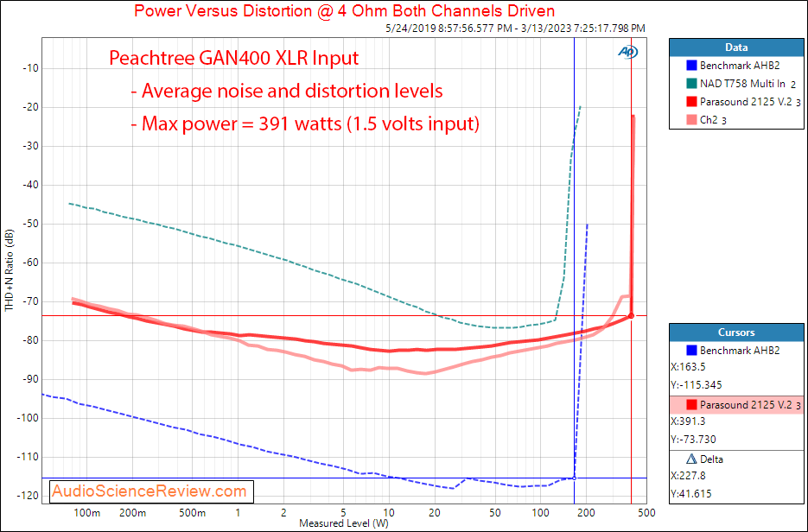Screen dimensions: 808x532
Task: Click the x-axis tick label 500
Action: (x=646, y=513)
